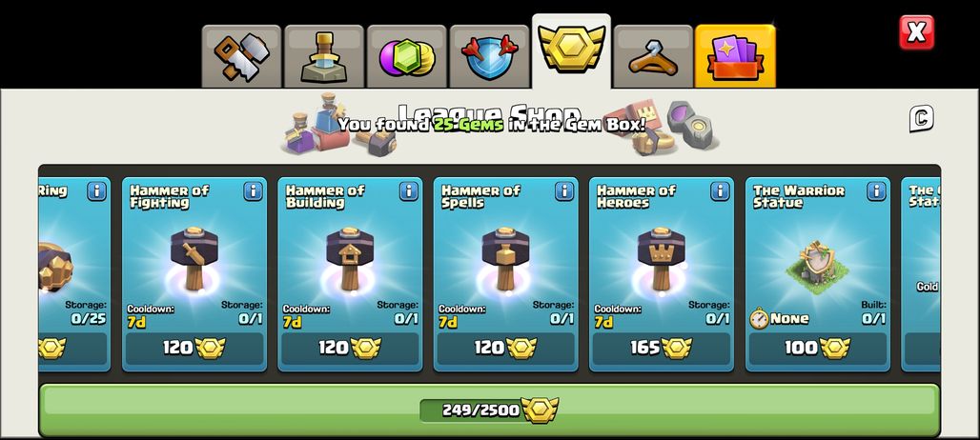
Task: Buy Hammer of Building for 120 medals
Action: point(350,349)
